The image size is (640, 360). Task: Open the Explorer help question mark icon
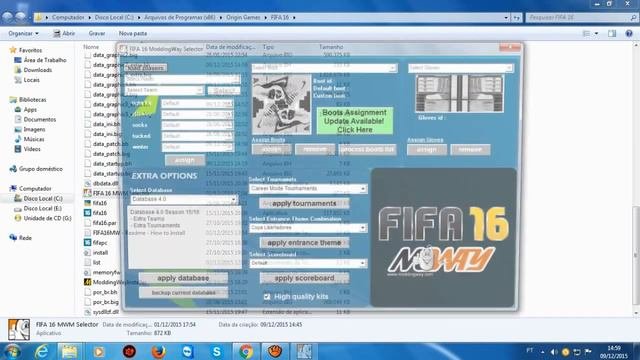pos(629,33)
